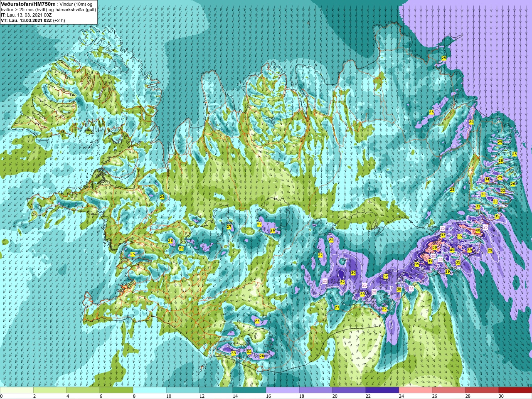Choose the dark indigo 22–24 m/s legend swatch

pyautogui.click(x=382, y=390)
